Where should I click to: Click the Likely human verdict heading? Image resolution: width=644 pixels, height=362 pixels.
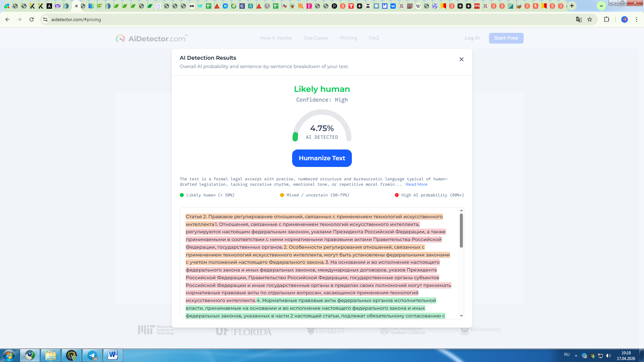pyautogui.click(x=322, y=89)
